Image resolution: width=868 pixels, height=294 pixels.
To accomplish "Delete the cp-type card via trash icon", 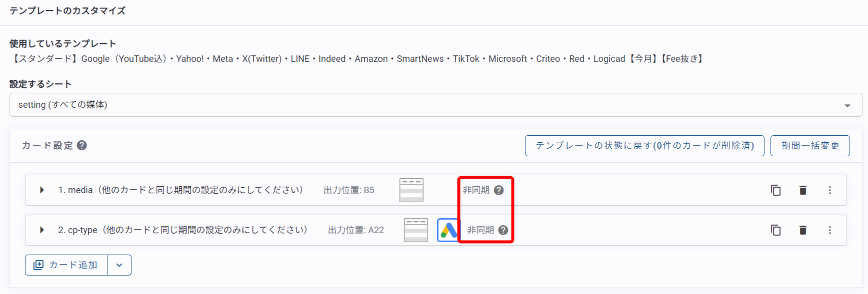I will coord(803,230).
